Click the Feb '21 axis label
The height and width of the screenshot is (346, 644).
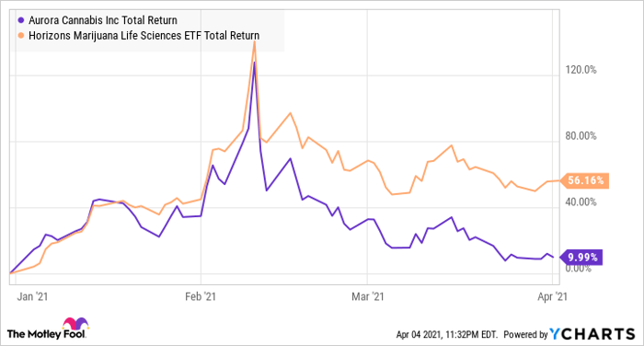click(x=201, y=296)
